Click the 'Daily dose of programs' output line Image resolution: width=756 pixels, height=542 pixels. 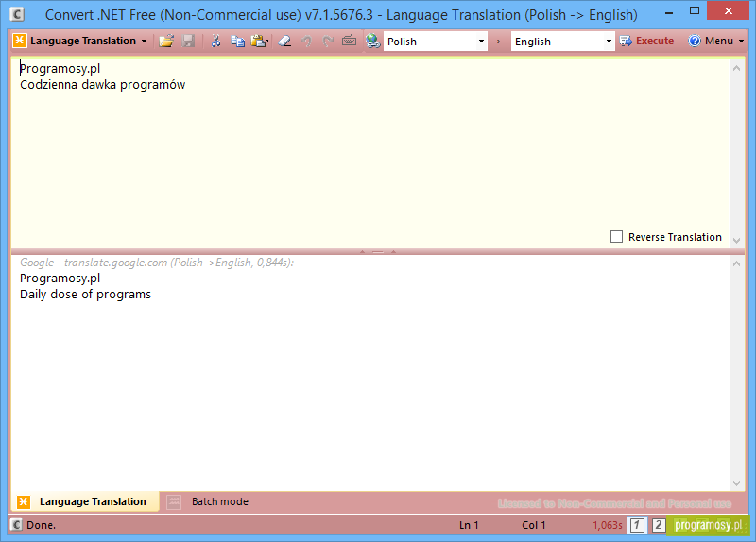85,295
